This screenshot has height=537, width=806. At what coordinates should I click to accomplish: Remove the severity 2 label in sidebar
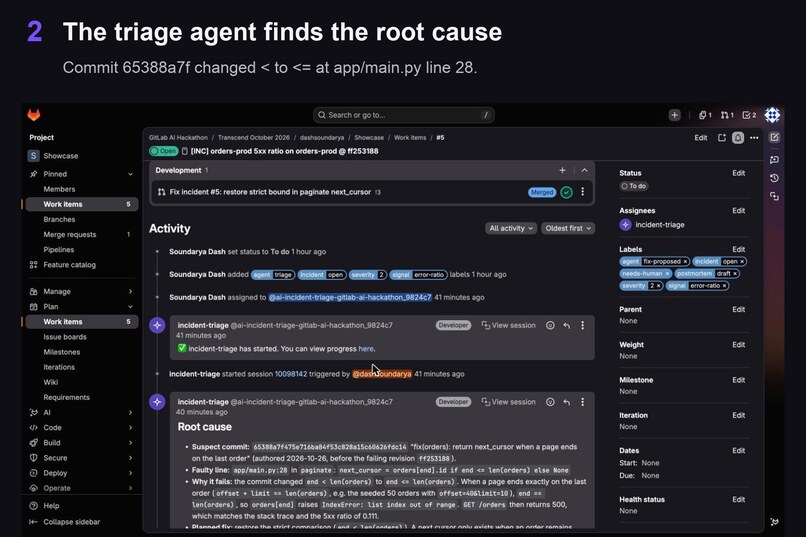658,286
